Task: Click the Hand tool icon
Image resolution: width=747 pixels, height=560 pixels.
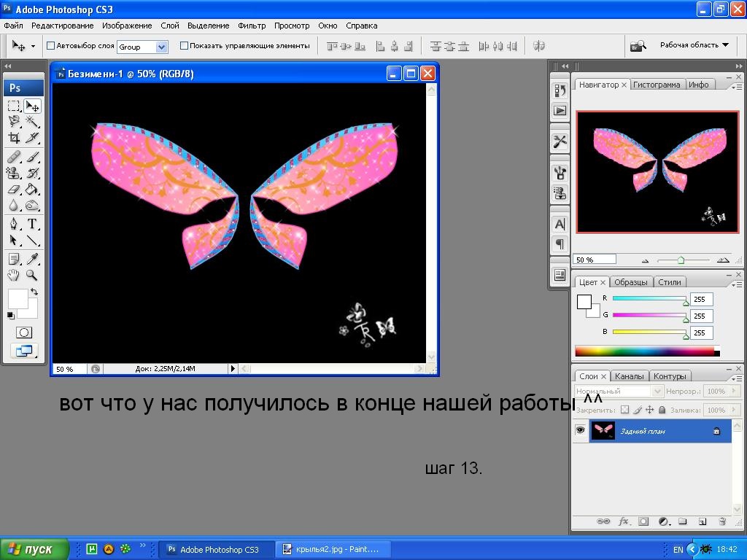Action: click(x=14, y=276)
